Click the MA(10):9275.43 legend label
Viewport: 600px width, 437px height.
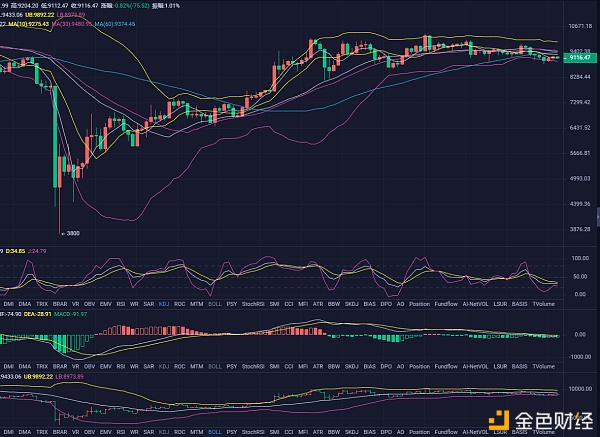pos(28,24)
